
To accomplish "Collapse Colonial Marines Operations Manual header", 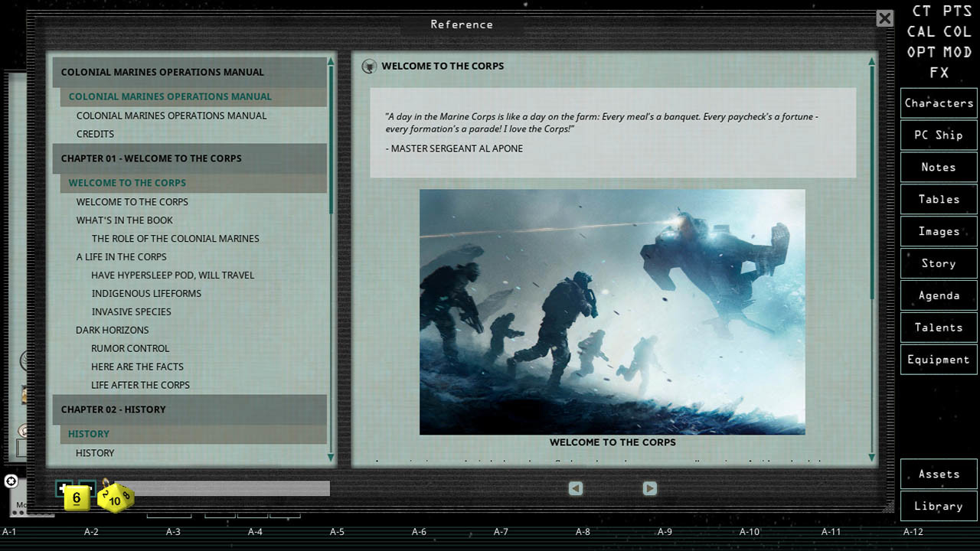I will 189,72.
